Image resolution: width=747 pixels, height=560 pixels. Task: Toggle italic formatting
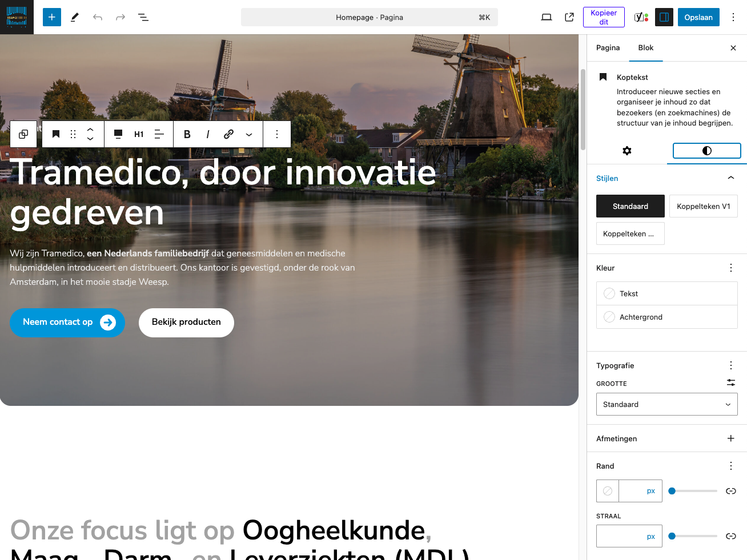[208, 134]
